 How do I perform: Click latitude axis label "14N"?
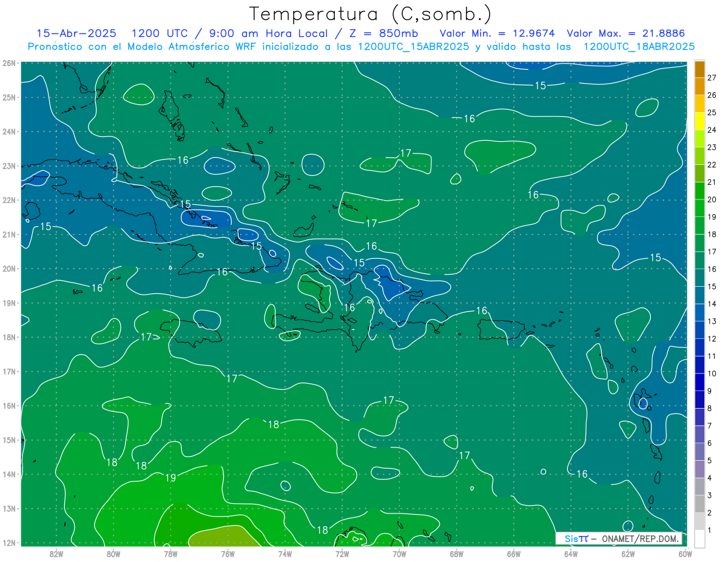coord(8,474)
